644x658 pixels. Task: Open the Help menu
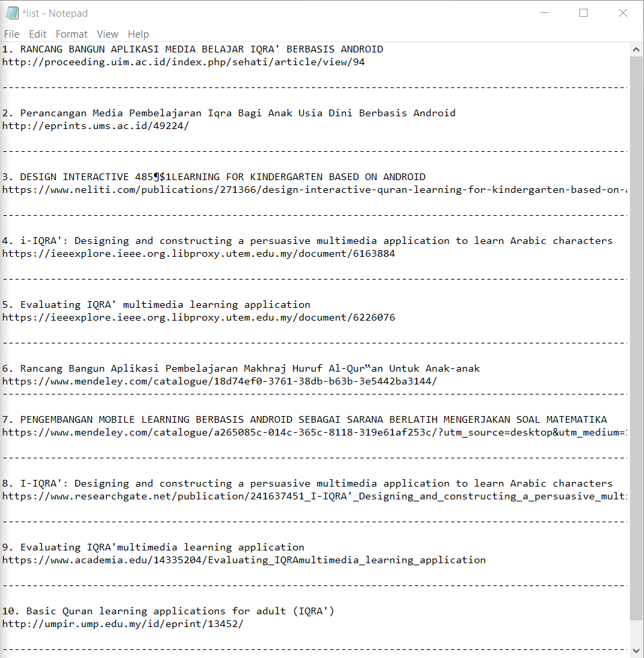[138, 34]
